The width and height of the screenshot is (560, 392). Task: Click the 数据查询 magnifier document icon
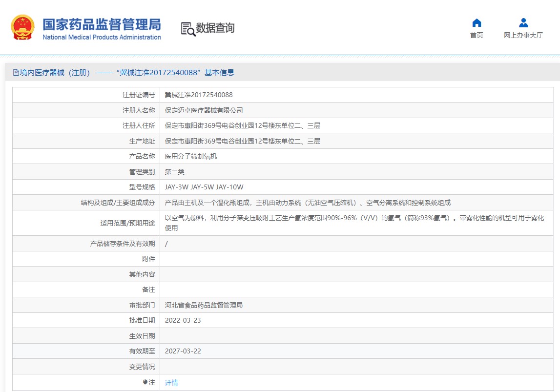[x=188, y=29]
